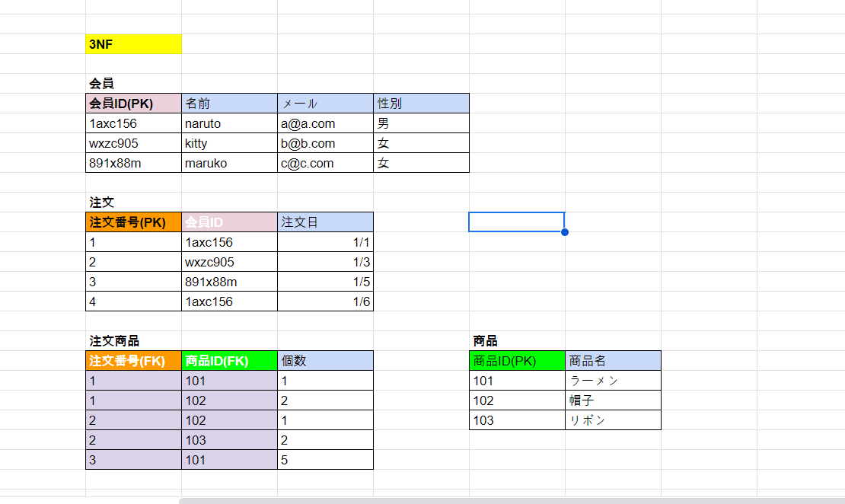Select the a@a.com email cell
Screen dimensions: 845x504
pos(326,123)
